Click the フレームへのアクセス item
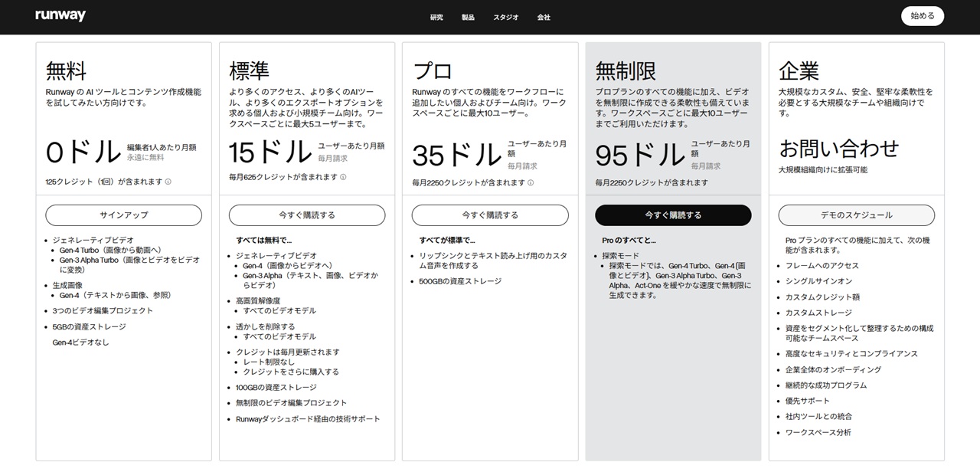 (x=822, y=266)
